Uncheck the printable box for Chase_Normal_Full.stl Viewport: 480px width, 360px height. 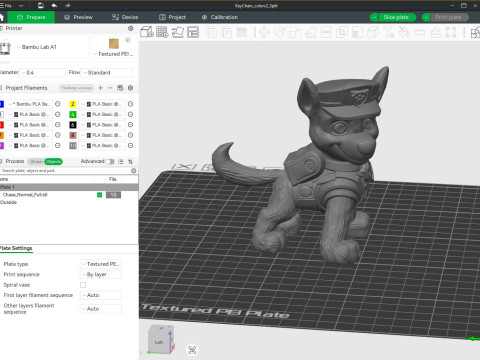(99, 195)
